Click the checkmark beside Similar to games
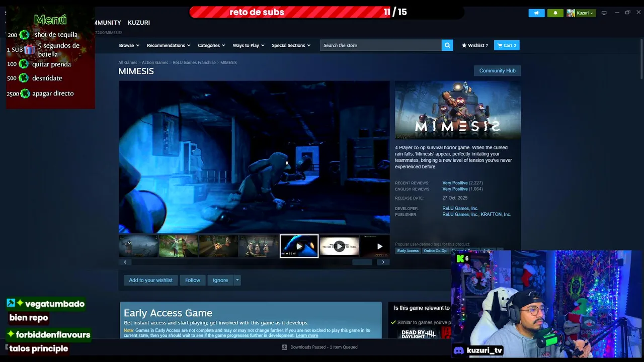Image resolution: width=644 pixels, height=362 pixels. (x=393, y=322)
